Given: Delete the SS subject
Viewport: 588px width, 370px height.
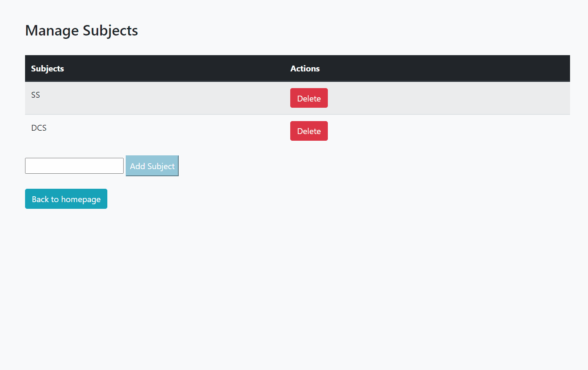Looking at the screenshot, I should coord(309,98).
